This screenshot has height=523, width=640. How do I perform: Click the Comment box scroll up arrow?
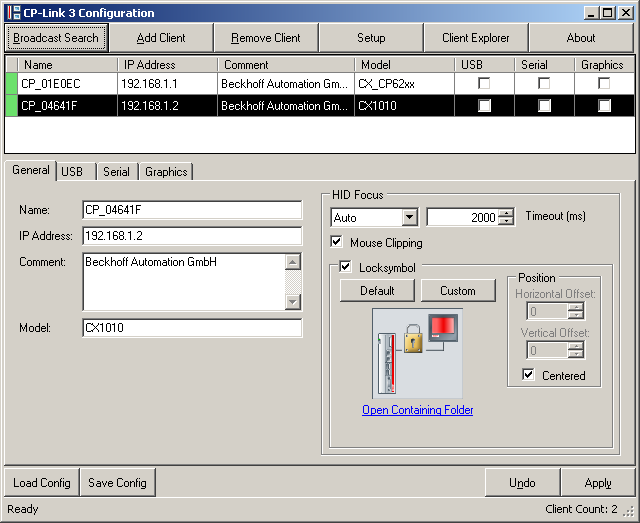(x=293, y=262)
